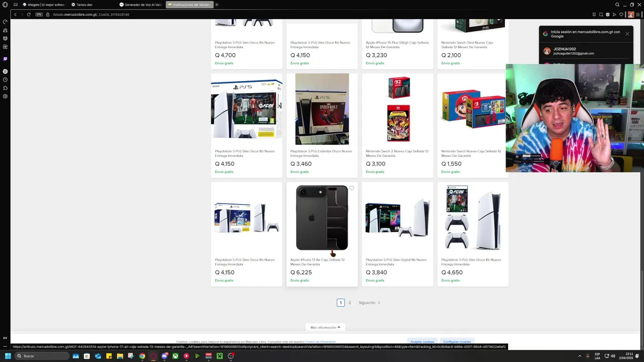The width and height of the screenshot is (644, 362).
Task: Switch to Widgets tab
Action: click(43, 5)
